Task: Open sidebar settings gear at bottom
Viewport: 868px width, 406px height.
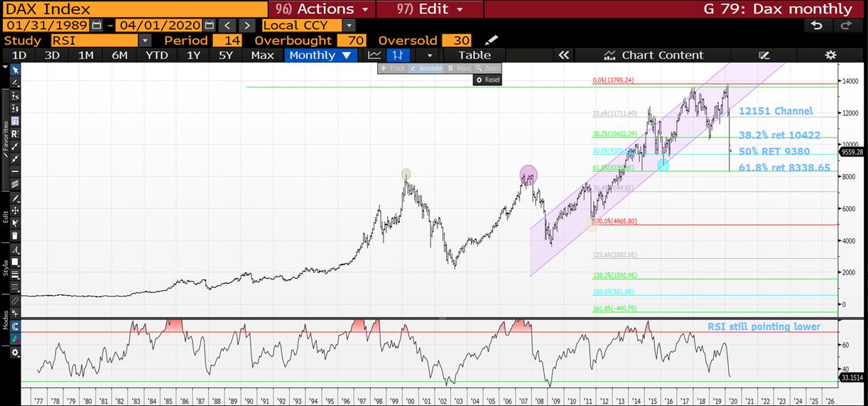Action: point(15,353)
